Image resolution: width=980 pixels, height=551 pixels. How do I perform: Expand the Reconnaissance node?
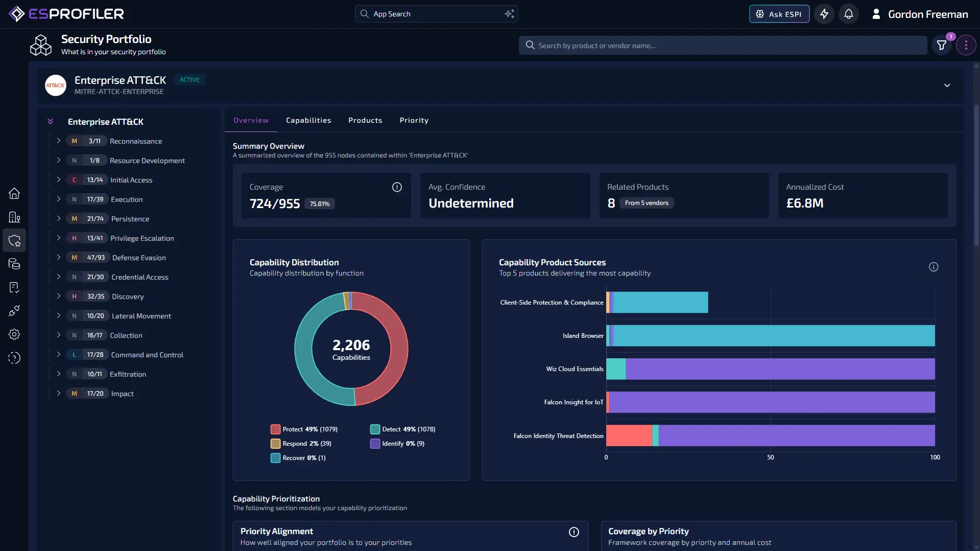click(x=59, y=141)
